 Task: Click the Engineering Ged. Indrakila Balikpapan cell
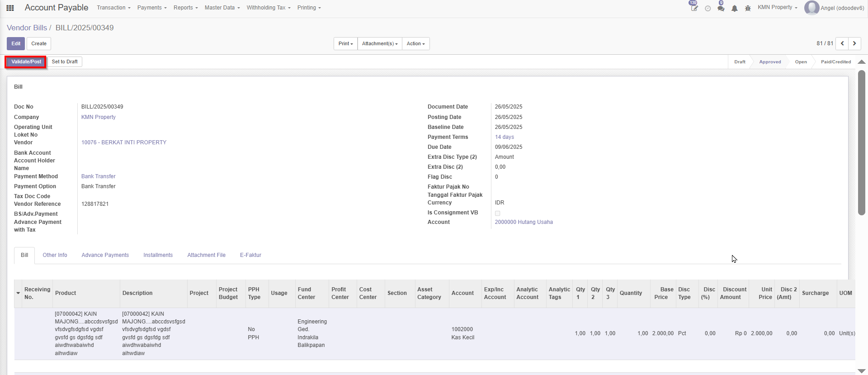tap(312, 333)
